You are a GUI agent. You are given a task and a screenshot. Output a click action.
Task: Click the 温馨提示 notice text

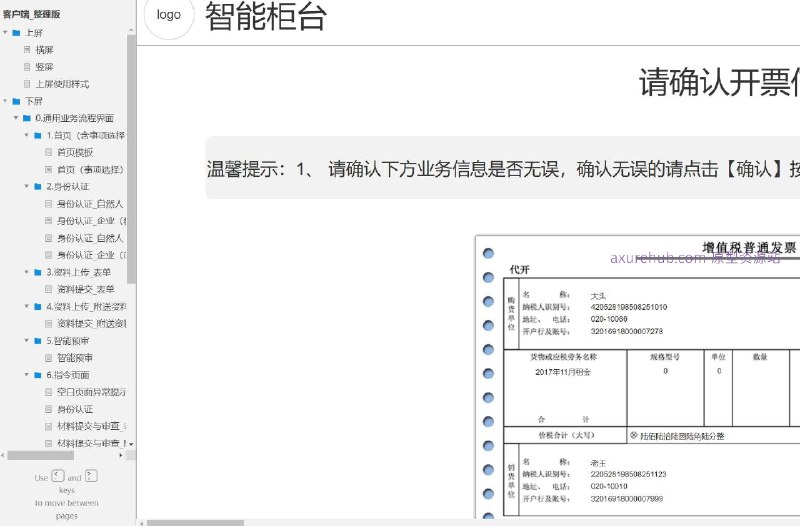click(x=503, y=169)
